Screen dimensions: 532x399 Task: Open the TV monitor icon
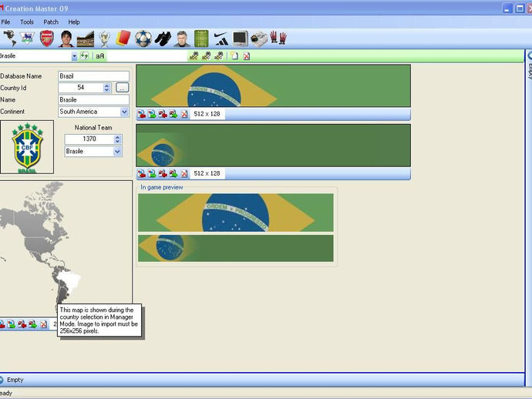(241, 39)
